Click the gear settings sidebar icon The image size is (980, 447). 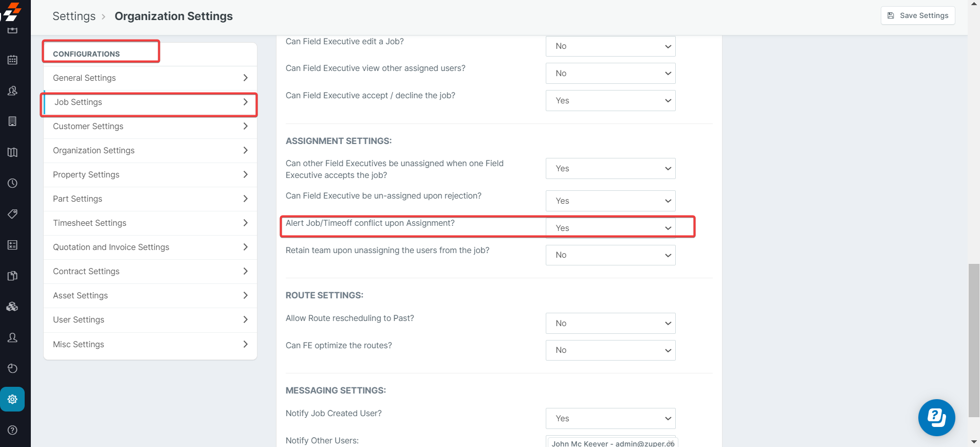click(x=12, y=399)
